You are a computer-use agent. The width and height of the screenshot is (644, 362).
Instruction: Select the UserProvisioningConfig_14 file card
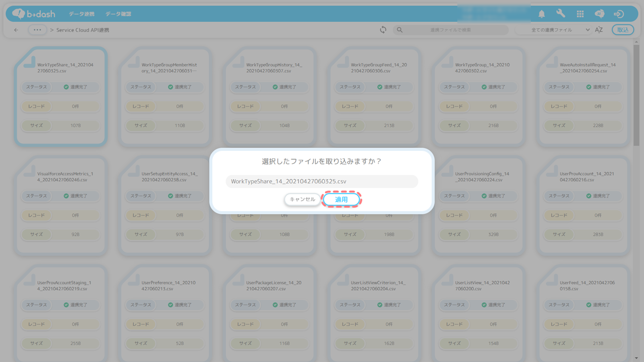pyautogui.click(x=479, y=205)
